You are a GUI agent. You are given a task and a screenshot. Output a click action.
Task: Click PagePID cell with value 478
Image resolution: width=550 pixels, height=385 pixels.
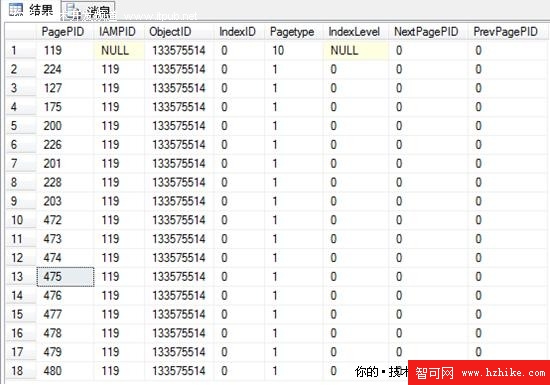(x=65, y=333)
